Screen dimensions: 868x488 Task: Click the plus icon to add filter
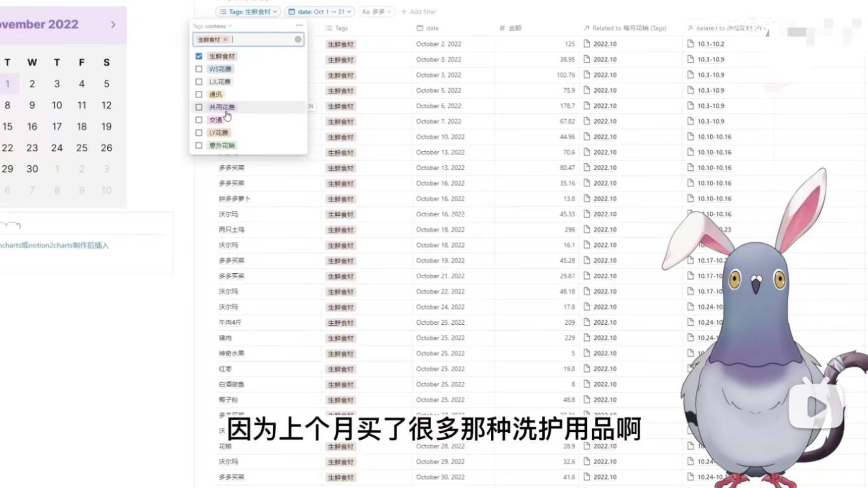click(x=403, y=12)
